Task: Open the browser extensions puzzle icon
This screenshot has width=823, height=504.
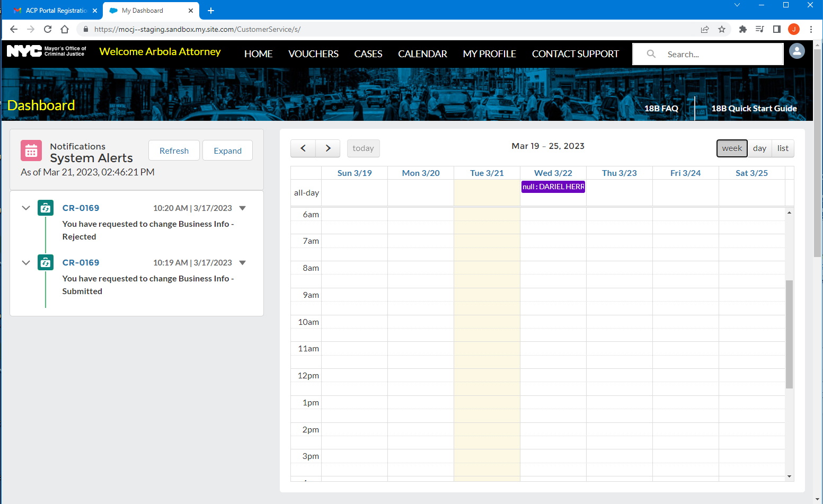Action: [x=742, y=29]
